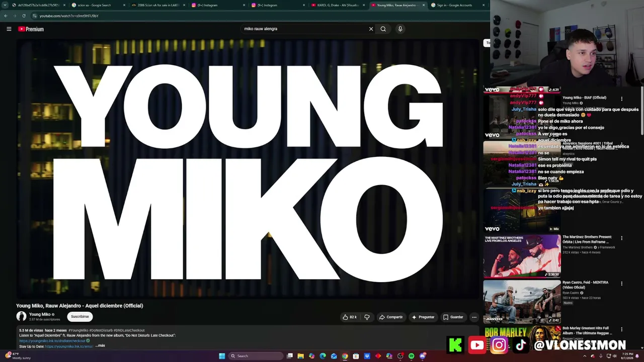
Task: Go to YouTube Premium home via logo
Action: (31, 29)
